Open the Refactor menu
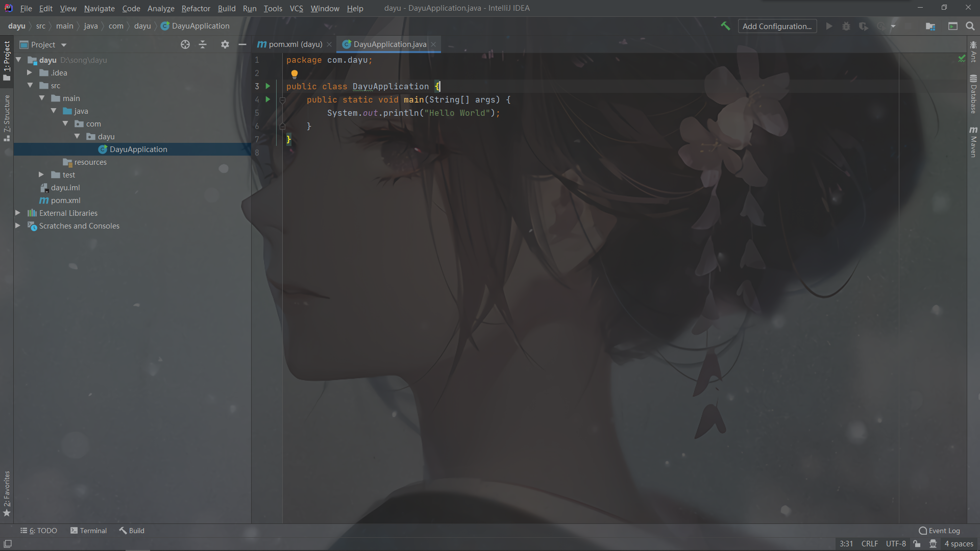 click(x=195, y=8)
